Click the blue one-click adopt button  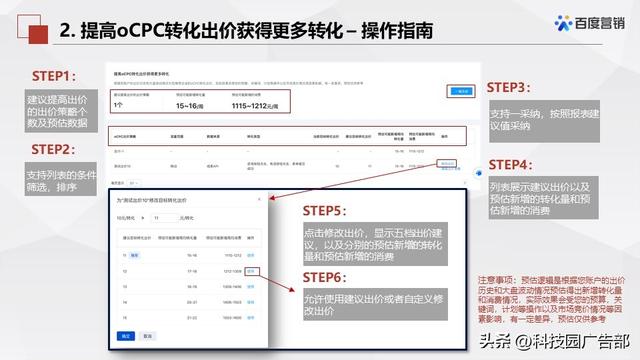461,91
